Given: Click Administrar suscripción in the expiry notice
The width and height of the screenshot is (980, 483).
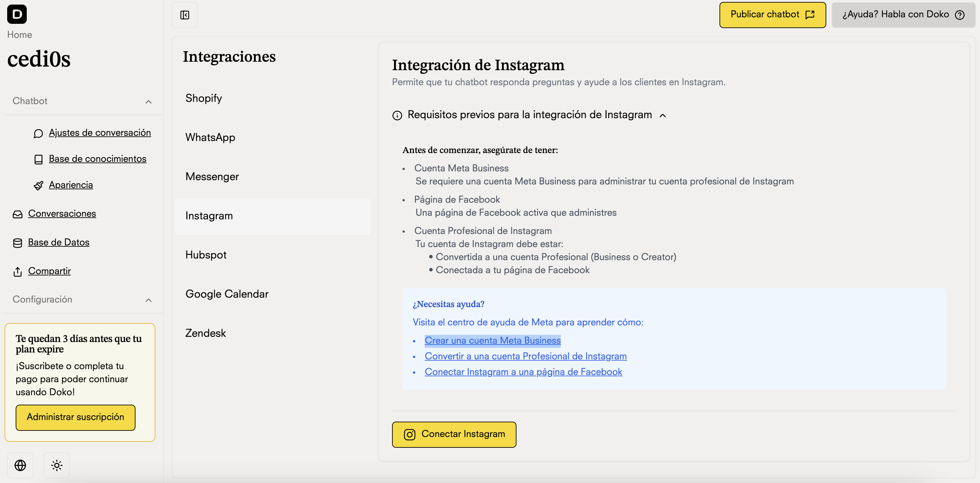Looking at the screenshot, I should [x=75, y=417].
